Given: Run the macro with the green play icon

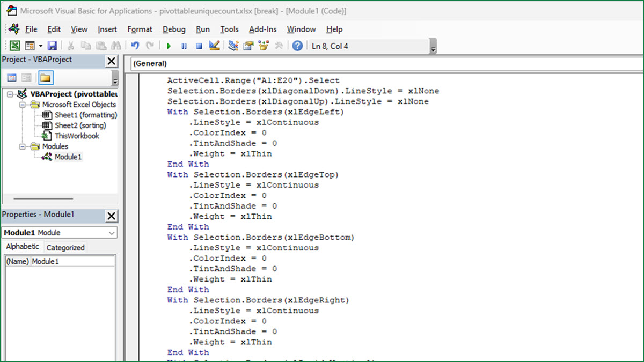Looking at the screenshot, I should 169,46.
